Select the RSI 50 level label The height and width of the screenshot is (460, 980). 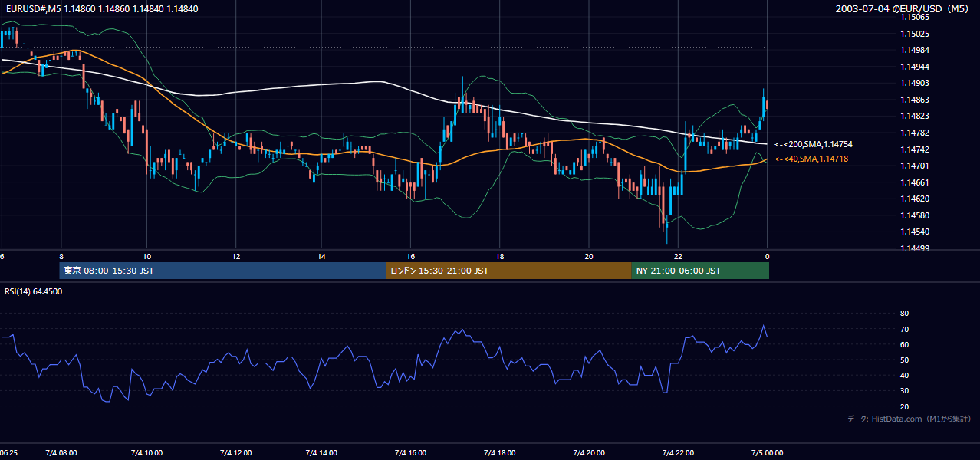click(x=904, y=360)
